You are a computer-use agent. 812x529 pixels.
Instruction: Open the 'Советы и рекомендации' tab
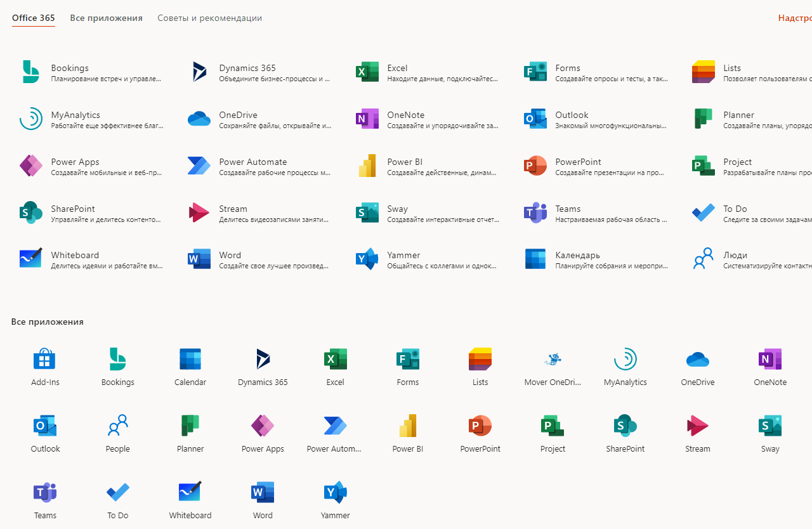point(210,18)
